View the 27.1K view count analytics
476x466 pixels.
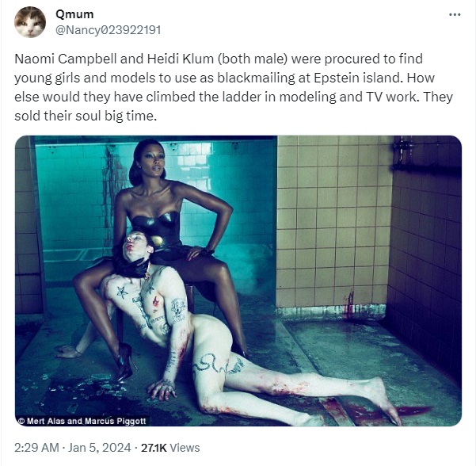[x=154, y=448]
